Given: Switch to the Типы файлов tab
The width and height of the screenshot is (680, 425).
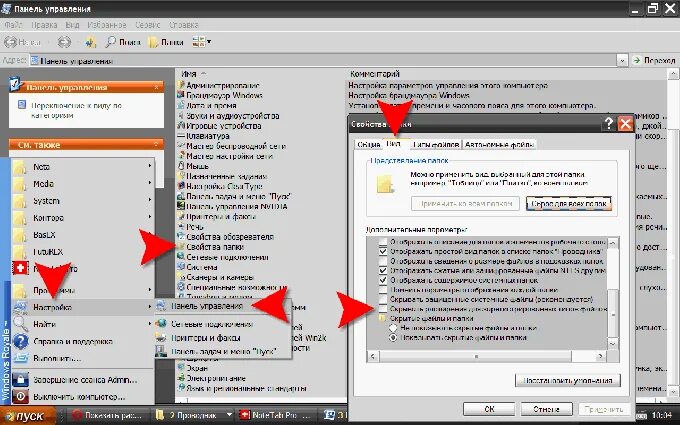Looking at the screenshot, I should [x=435, y=144].
